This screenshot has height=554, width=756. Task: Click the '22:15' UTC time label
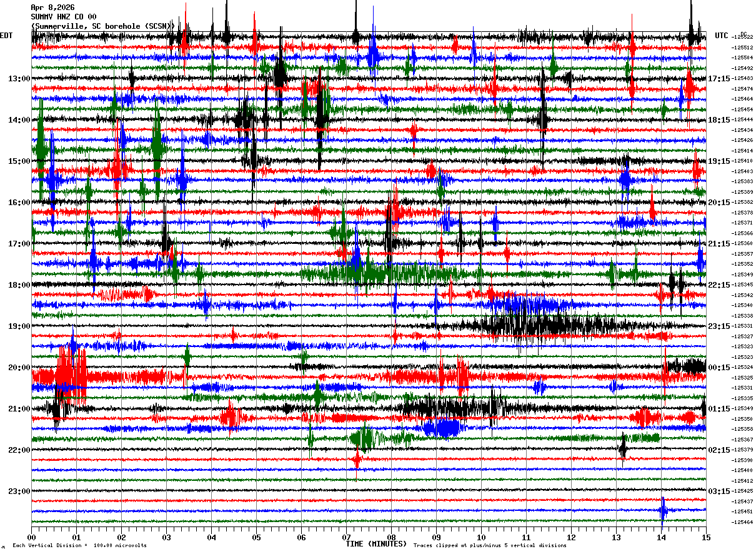tap(719, 285)
